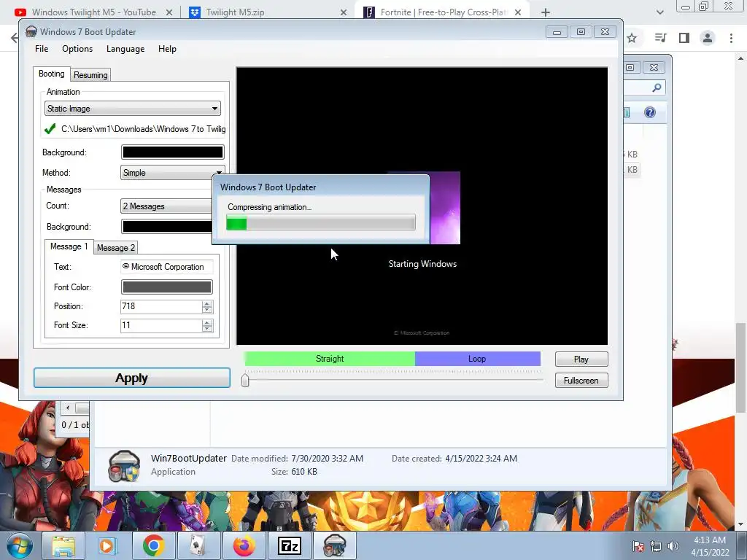This screenshot has height=560, width=747.
Task: Click the Play button
Action: [581, 359]
